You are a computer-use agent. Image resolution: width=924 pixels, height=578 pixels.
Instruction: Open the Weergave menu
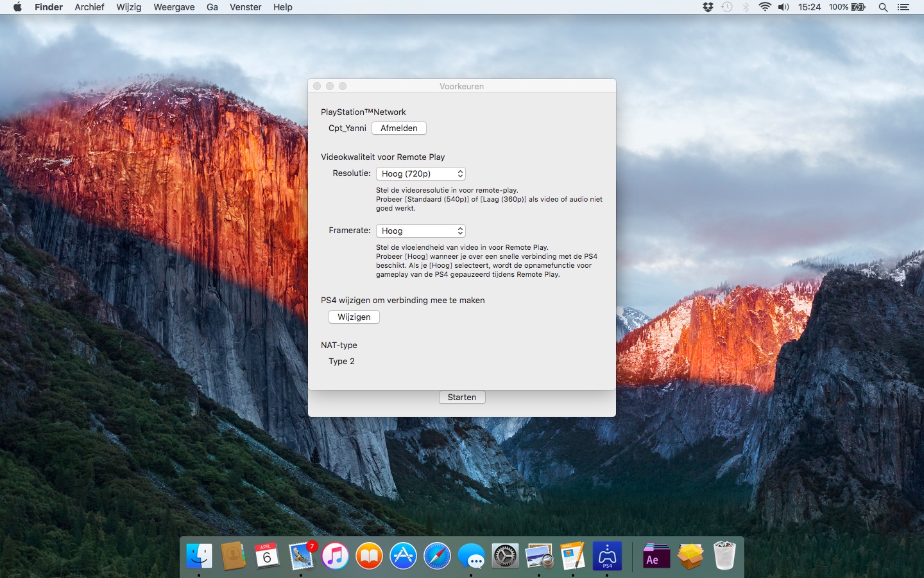pyautogui.click(x=174, y=7)
